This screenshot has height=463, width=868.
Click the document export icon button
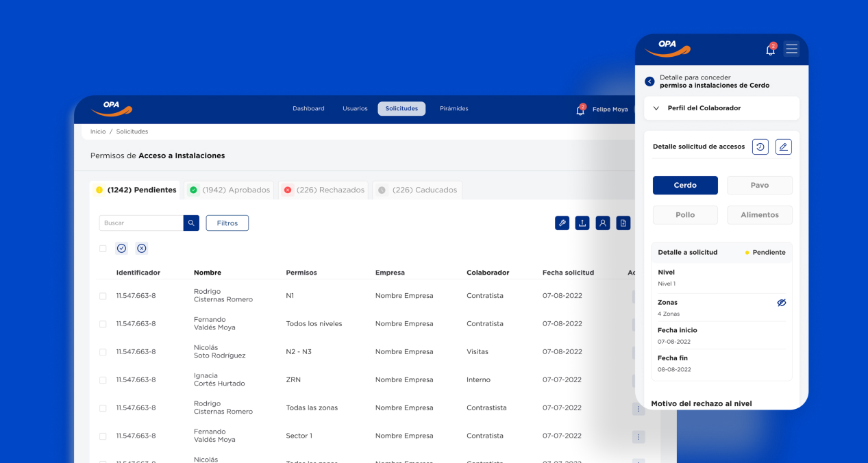(623, 223)
